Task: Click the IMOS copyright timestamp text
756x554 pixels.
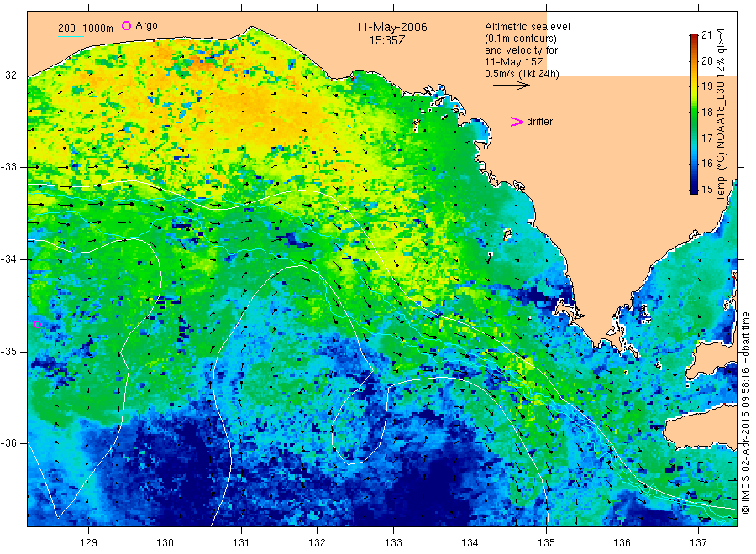Action: pyautogui.click(x=746, y=412)
